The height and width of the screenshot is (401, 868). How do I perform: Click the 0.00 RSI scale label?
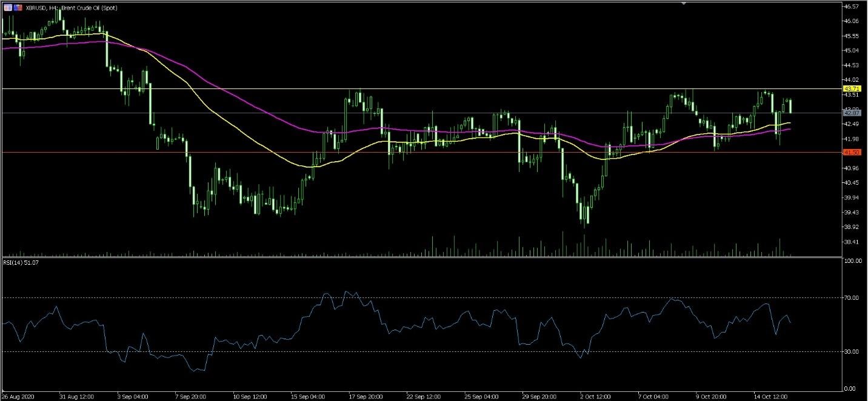850,388
